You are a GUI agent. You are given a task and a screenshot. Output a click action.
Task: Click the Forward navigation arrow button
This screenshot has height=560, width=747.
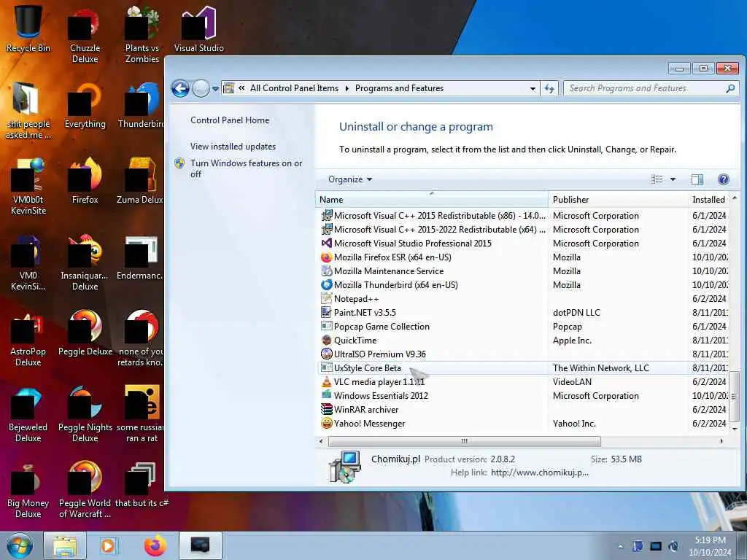pyautogui.click(x=201, y=88)
